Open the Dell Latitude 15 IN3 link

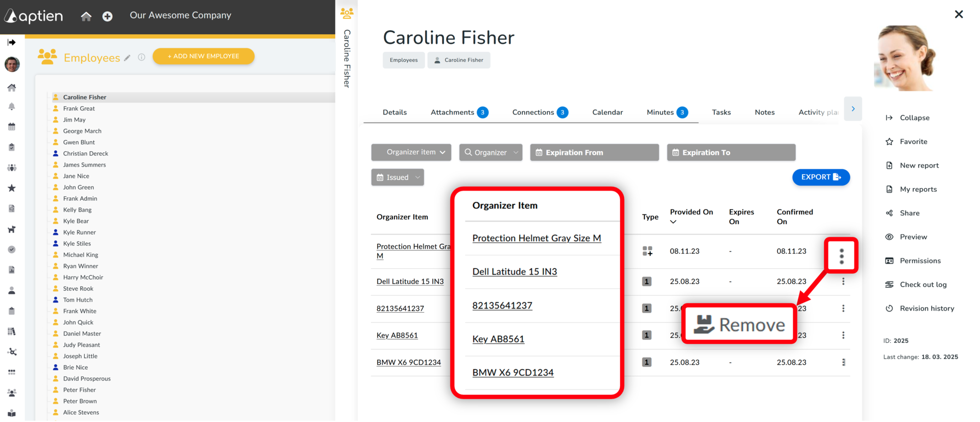pyautogui.click(x=410, y=282)
